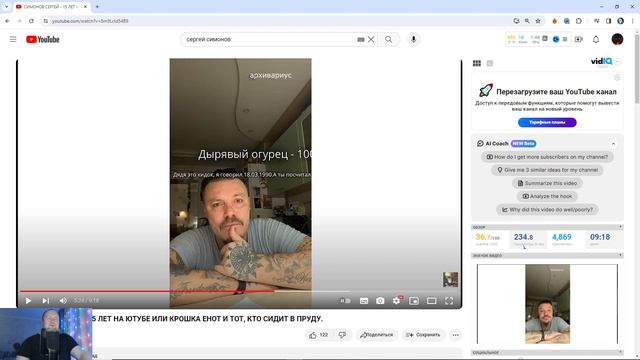
Task: Open more actions three-dot menu
Action: 456,335
